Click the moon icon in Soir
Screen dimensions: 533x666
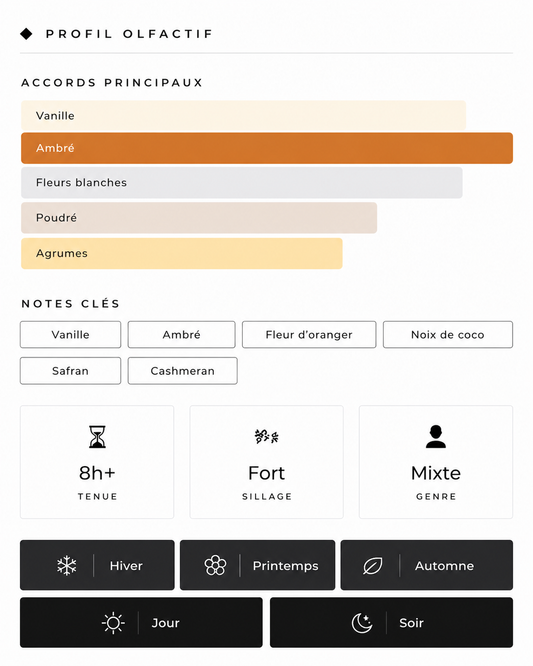click(x=362, y=623)
